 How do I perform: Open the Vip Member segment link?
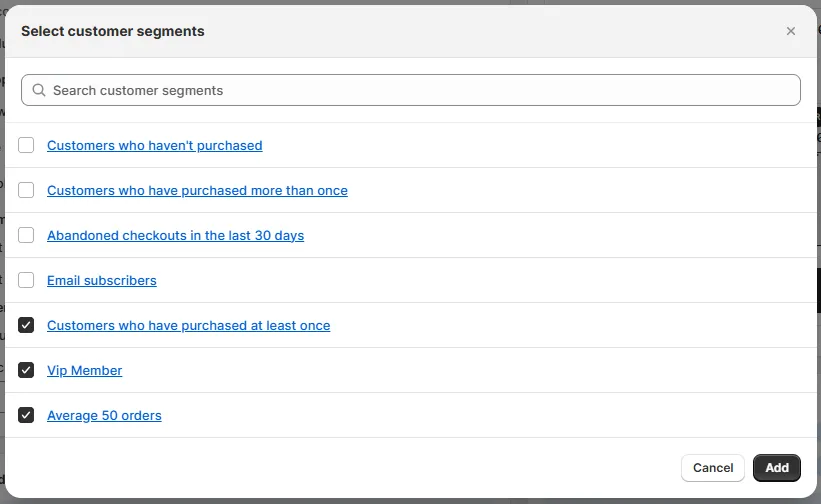(x=84, y=370)
